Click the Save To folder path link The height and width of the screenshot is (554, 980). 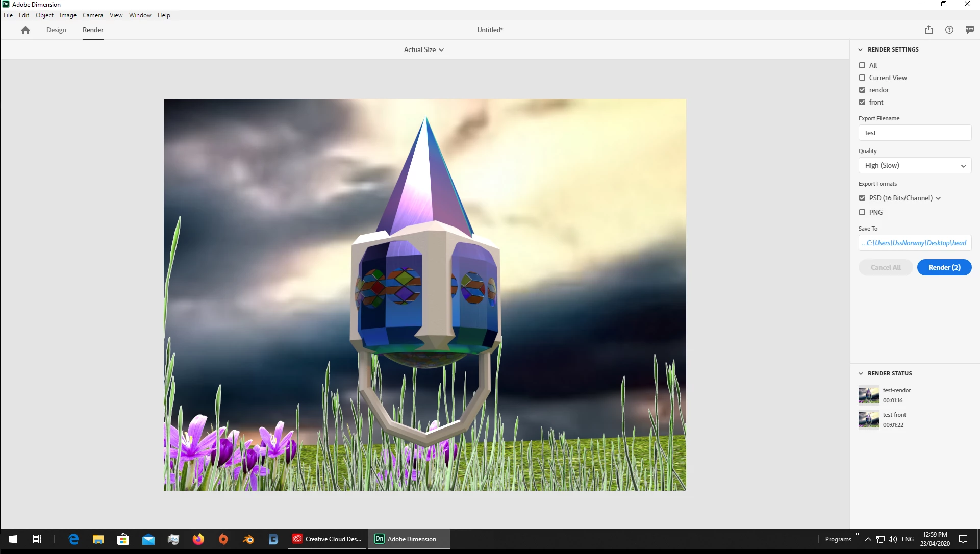915,243
